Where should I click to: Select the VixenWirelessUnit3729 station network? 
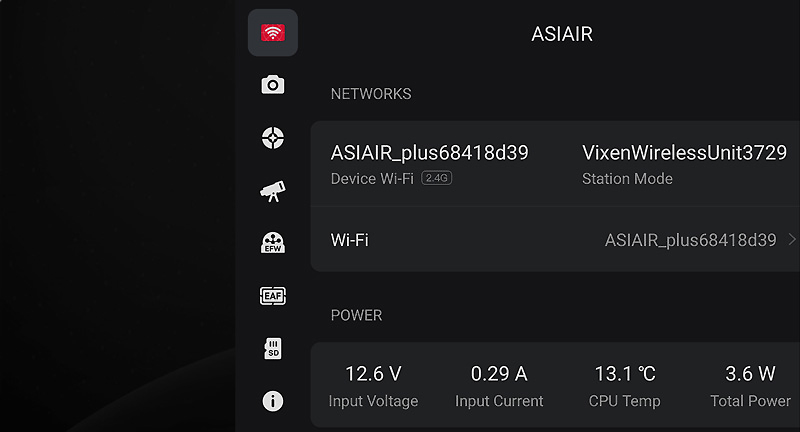click(684, 153)
